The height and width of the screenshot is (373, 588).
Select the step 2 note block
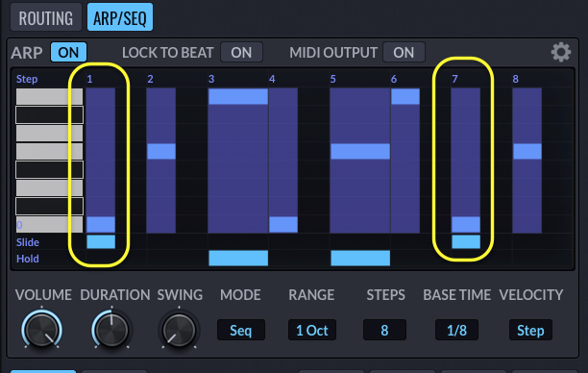[161, 152]
